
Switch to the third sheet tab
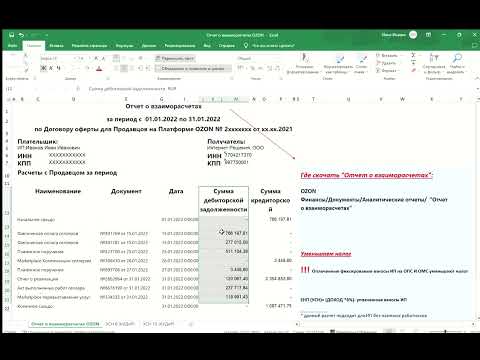coord(158,324)
